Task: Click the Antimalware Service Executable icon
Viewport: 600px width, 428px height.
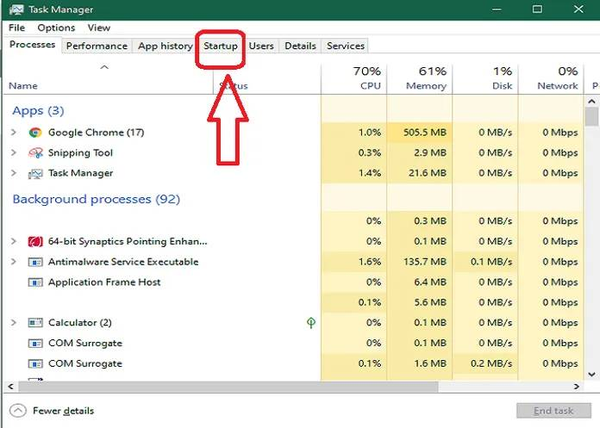Action: coord(35,262)
